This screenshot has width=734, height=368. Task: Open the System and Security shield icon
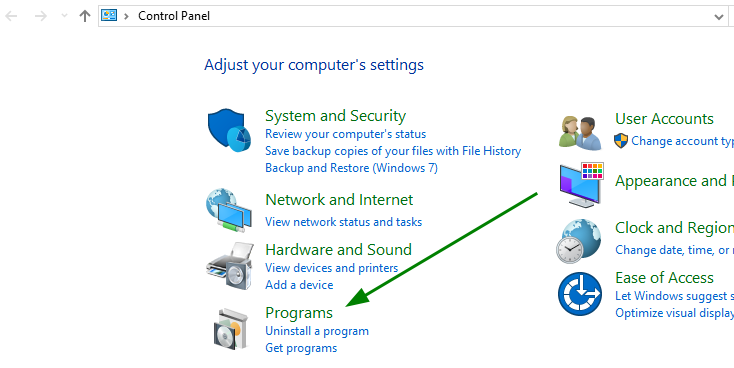[x=229, y=131]
